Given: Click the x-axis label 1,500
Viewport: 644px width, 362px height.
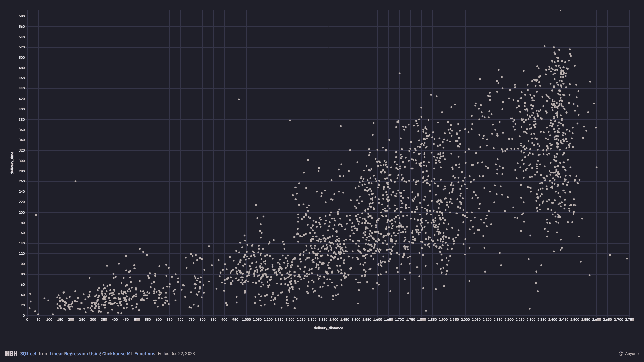Looking at the screenshot, I should point(356,320).
